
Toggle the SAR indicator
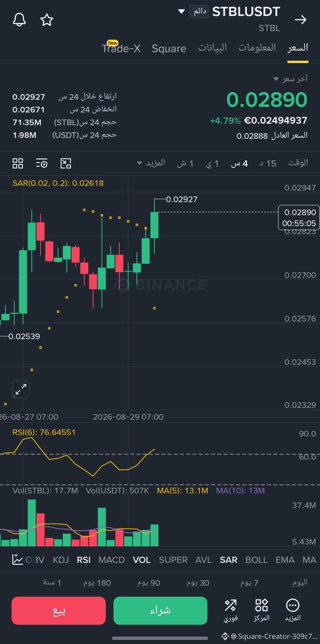tap(228, 560)
